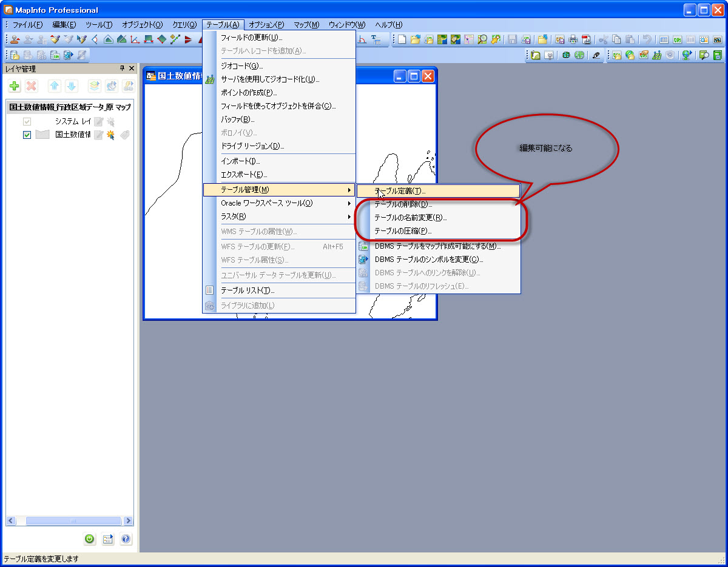Click the Print icon in the toolbar
Image resolution: width=728 pixels, height=567 pixels.
[573, 39]
